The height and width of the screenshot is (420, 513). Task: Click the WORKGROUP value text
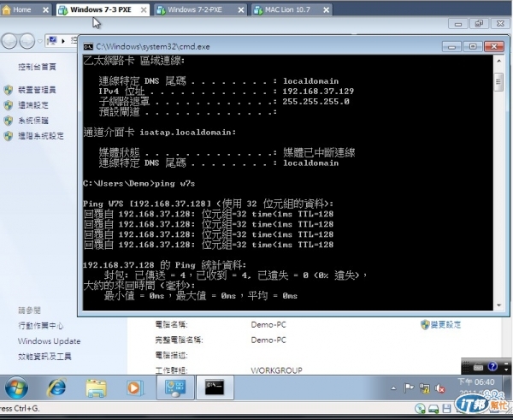coord(276,370)
